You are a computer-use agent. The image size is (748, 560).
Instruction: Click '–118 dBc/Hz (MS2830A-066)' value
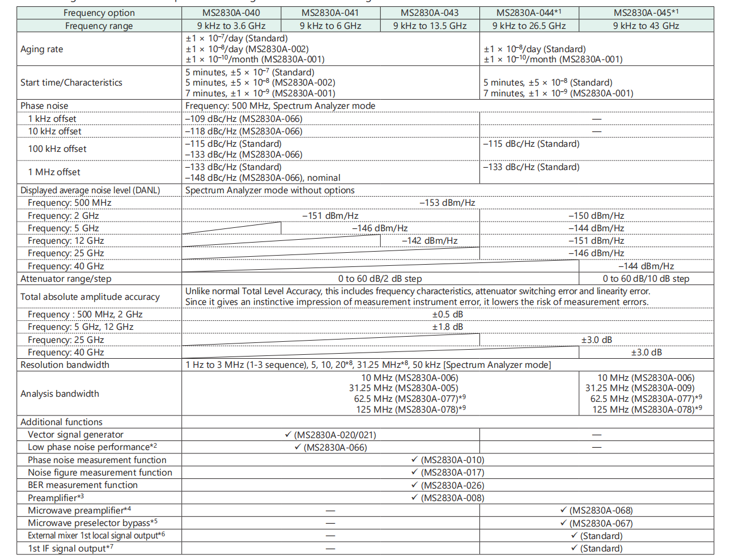[244, 131]
